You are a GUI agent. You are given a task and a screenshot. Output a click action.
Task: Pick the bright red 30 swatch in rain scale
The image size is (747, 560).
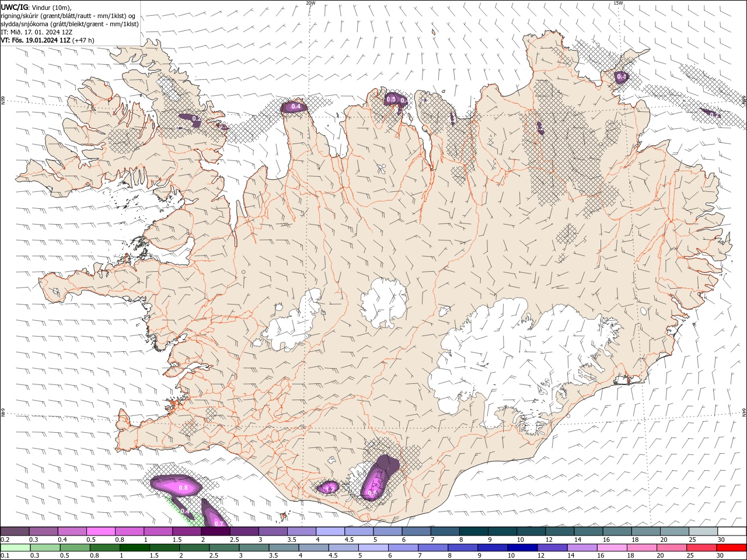pyautogui.click(x=731, y=548)
